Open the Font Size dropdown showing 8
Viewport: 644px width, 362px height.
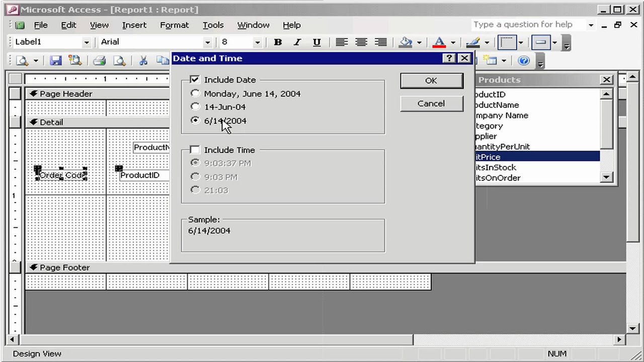click(x=257, y=42)
